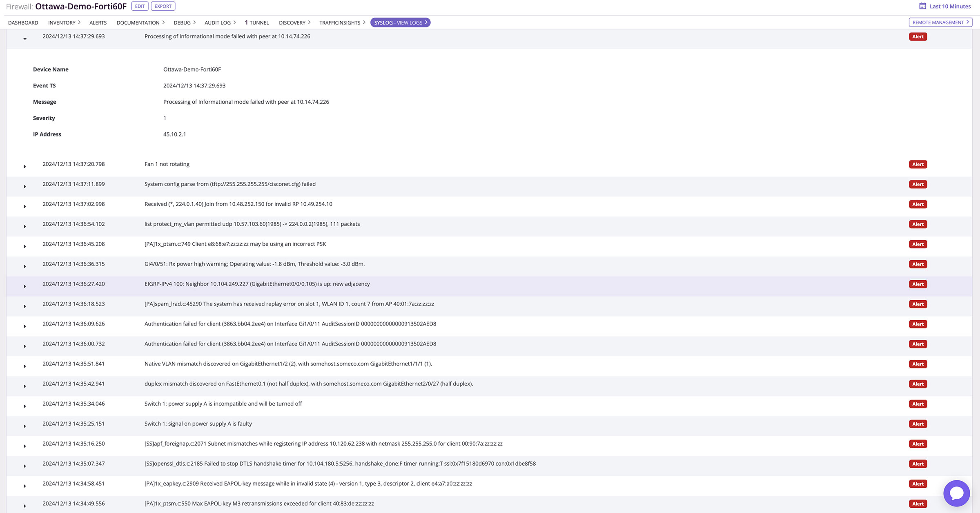Click EDIT button for firewall
The image size is (980, 513).
(139, 6)
